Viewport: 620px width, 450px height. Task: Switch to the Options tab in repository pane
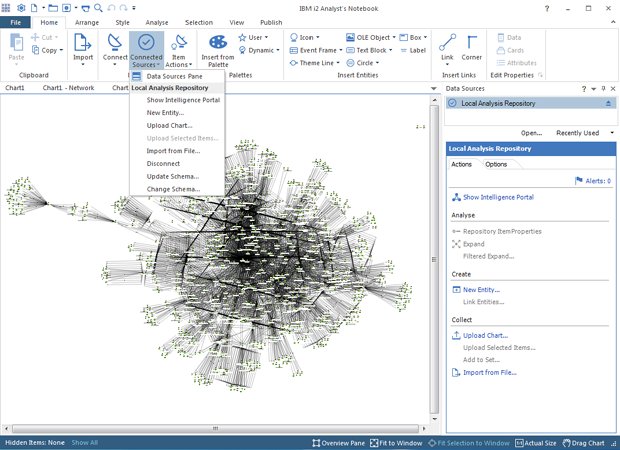coord(496,164)
